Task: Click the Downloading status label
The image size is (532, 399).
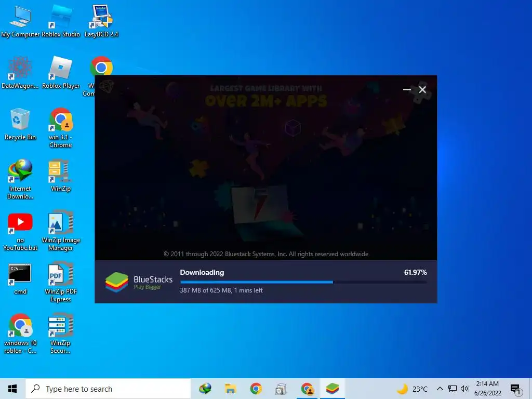Action: (x=202, y=272)
